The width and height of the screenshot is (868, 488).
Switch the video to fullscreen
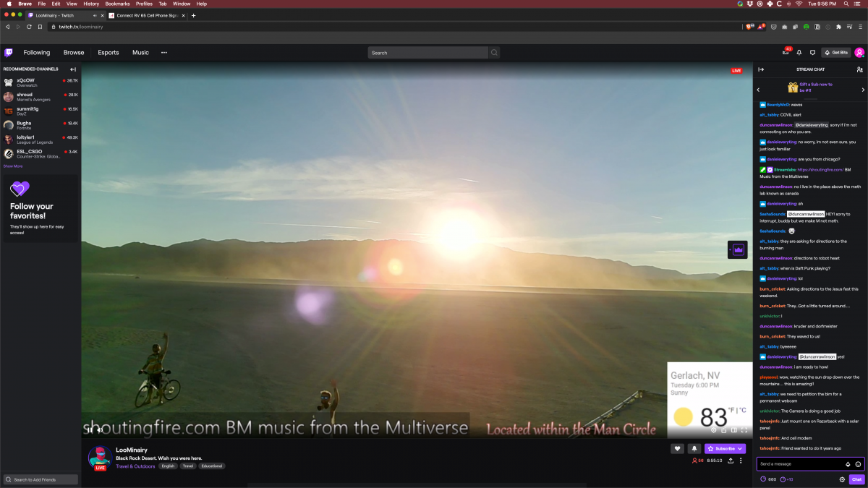tap(744, 430)
